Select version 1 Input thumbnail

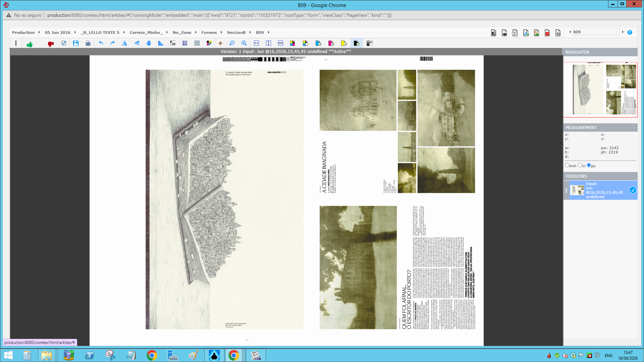coord(577,190)
